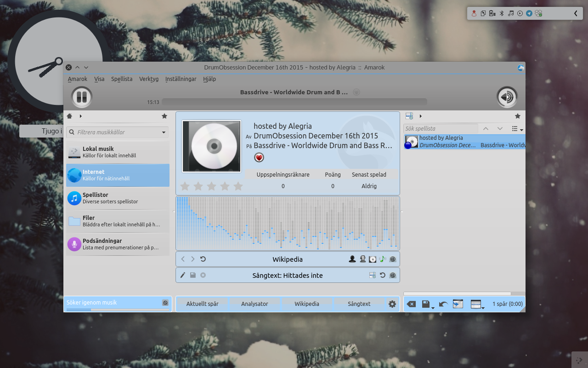Switch to Wikipedia applet tab
Screen dimensions: 588x368
click(x=307, y=304)
